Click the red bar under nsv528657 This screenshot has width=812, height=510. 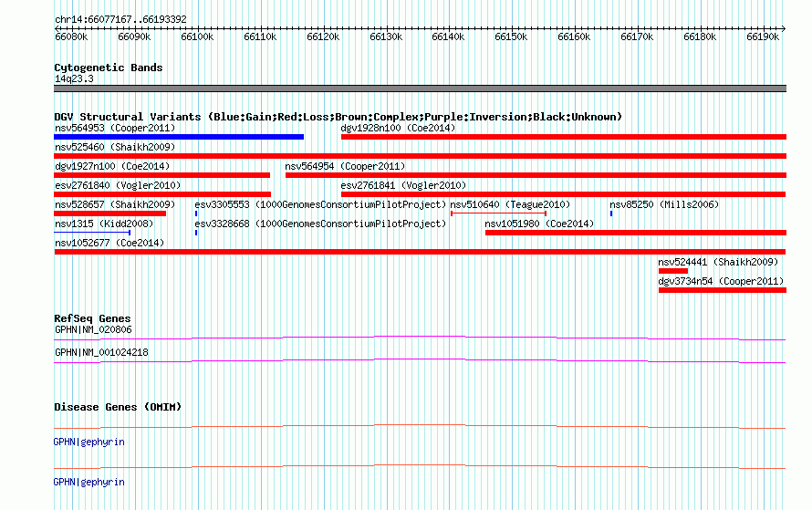109,213
